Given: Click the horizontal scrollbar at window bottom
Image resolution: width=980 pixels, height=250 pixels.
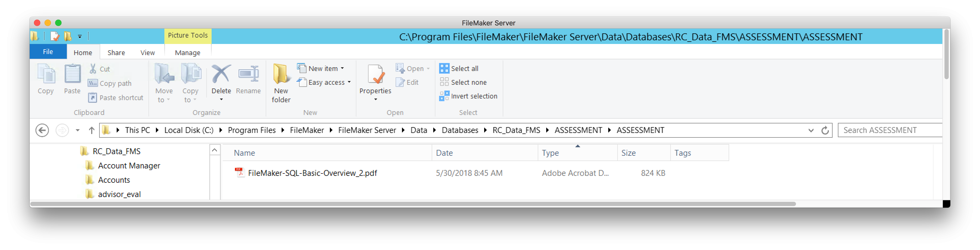Looking at the screenshot, I should pyautogui.click(x=413, y=204).
